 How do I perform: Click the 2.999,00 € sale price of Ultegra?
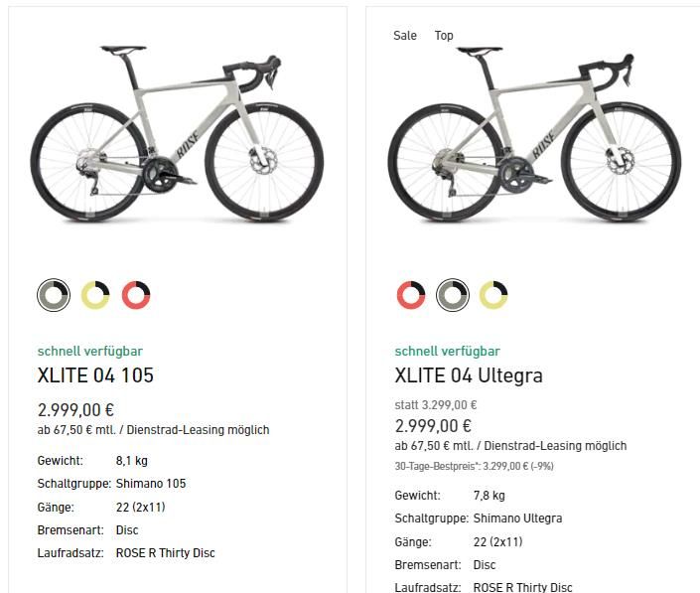click(433, 426)
